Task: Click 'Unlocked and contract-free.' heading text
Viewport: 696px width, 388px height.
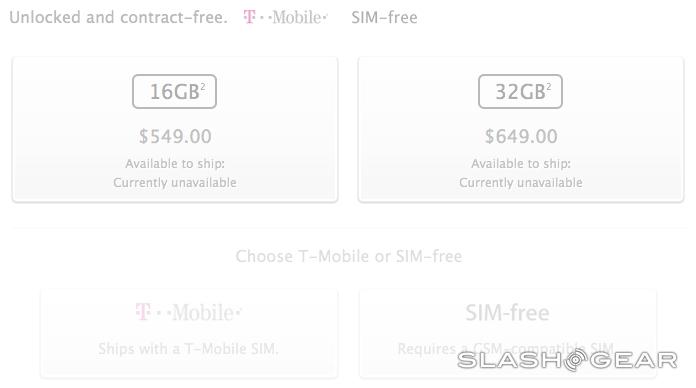Action: [x=118, y=17]
